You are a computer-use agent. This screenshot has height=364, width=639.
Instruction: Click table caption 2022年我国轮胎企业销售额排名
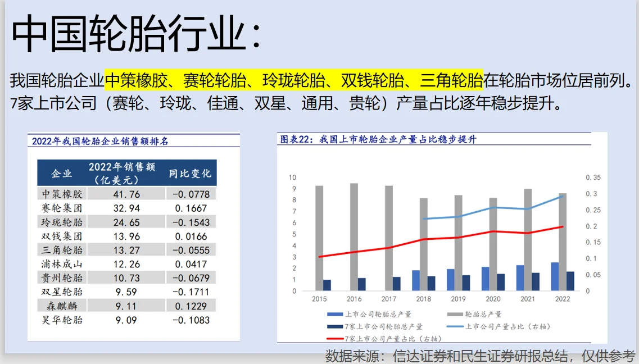100,142
